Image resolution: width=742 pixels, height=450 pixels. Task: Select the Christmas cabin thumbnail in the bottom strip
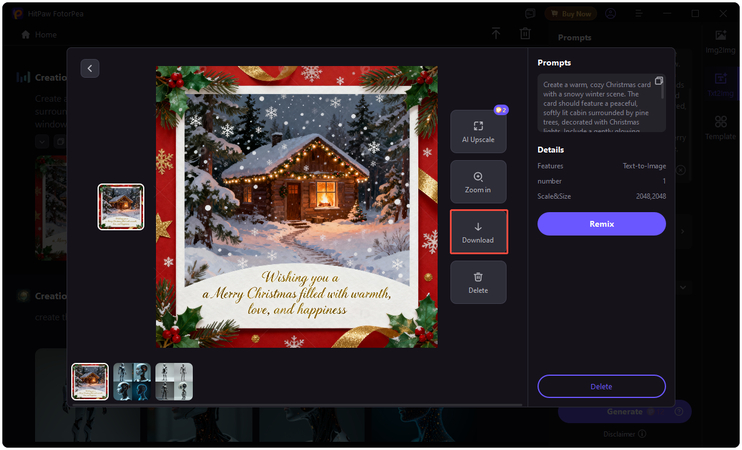coord(90,382)
